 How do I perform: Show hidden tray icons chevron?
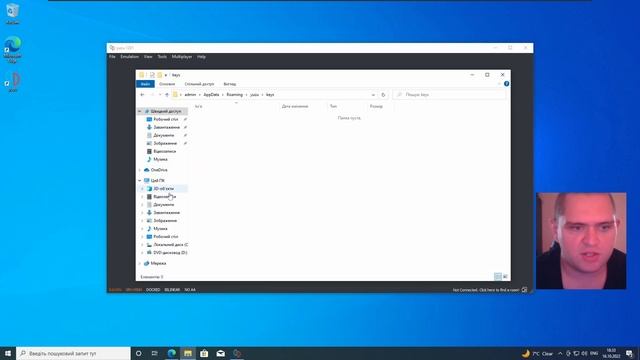(x=560, y=353)
